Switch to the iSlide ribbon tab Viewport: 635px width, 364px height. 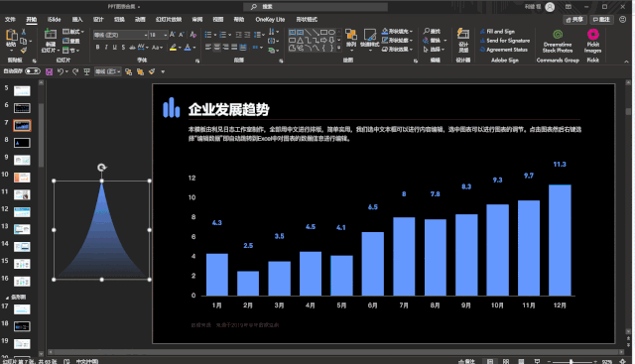coord(54,19)
